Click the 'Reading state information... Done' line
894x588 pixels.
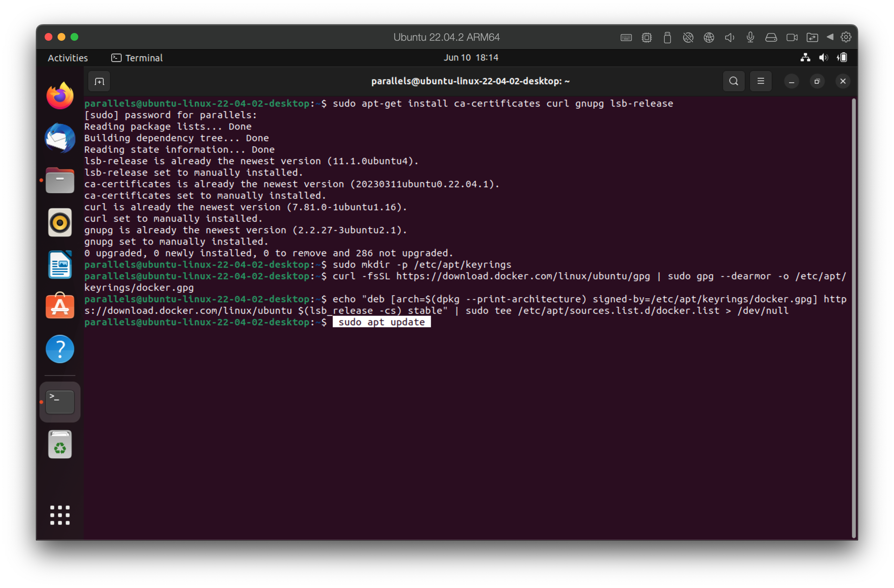tap(179, 149)
